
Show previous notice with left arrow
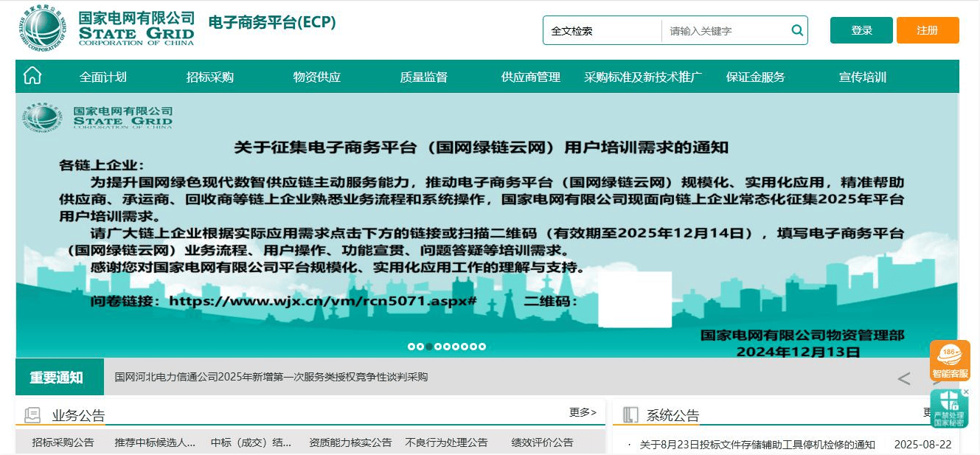(x=903, y=379)
